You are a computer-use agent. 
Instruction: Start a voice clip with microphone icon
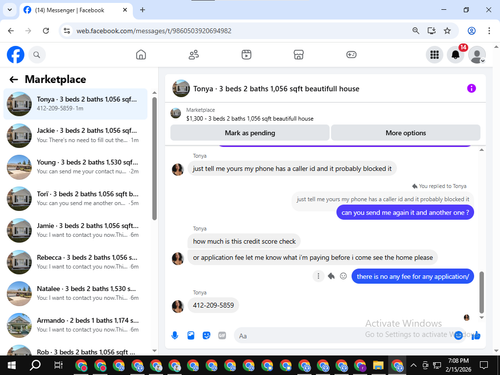[x=175, y=335]
